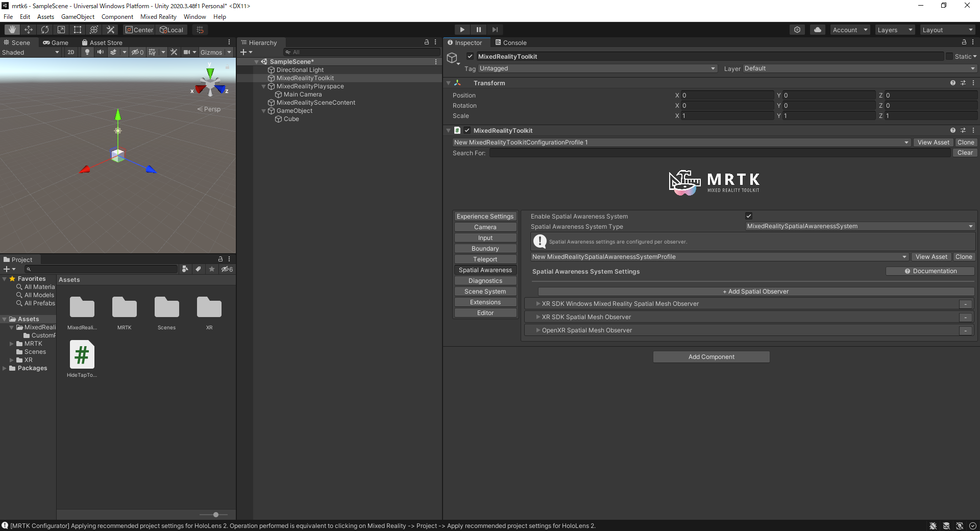The image size is (980, 531).
Task: Open the Shaded draw mode dropdown
Action: click(31, 52)
